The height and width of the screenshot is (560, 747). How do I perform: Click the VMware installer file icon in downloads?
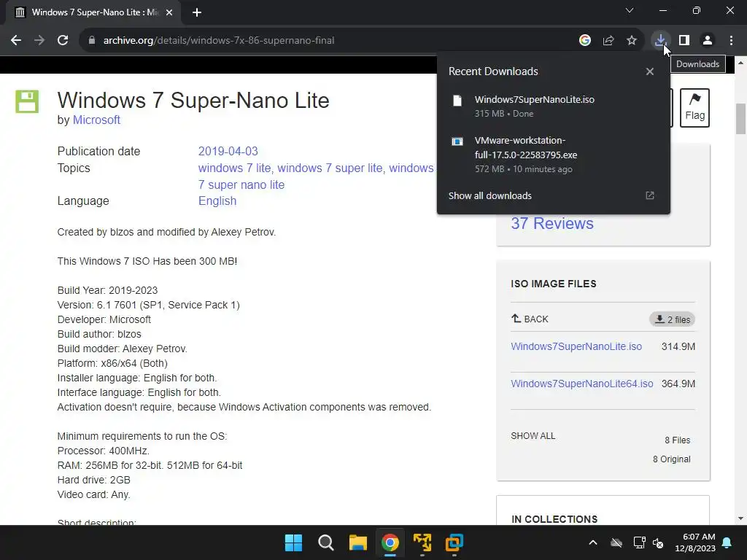457,141
